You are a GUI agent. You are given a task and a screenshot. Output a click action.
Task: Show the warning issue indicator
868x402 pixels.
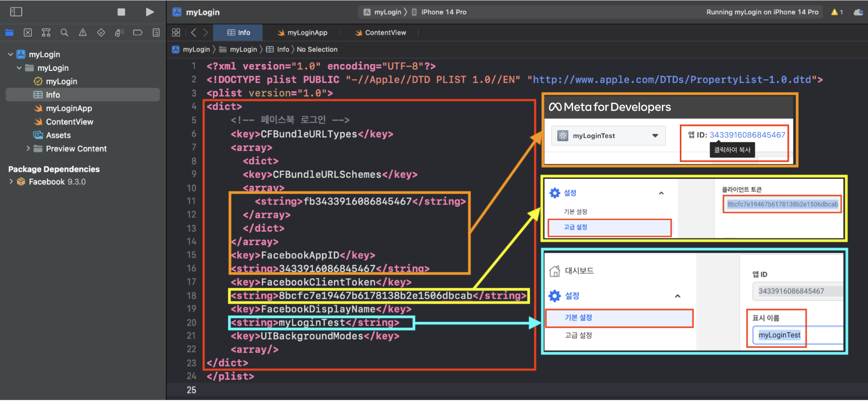coord(837,12)
